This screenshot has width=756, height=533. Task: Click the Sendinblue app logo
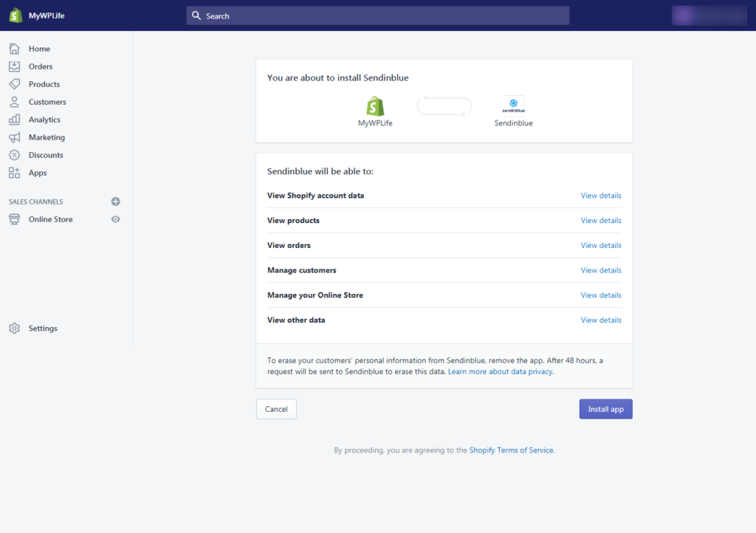pos(514,106)
